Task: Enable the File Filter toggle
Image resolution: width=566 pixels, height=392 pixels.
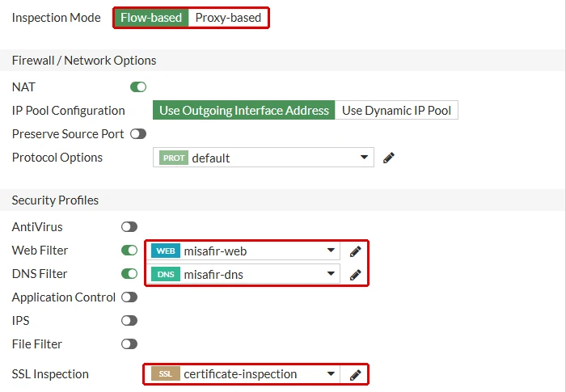Action: (x=129, y=344)
